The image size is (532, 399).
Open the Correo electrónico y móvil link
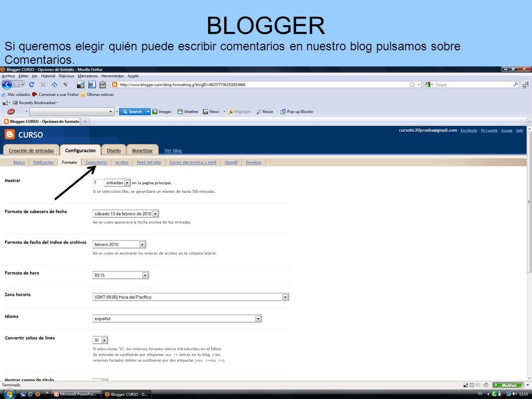tap(193, 163)
